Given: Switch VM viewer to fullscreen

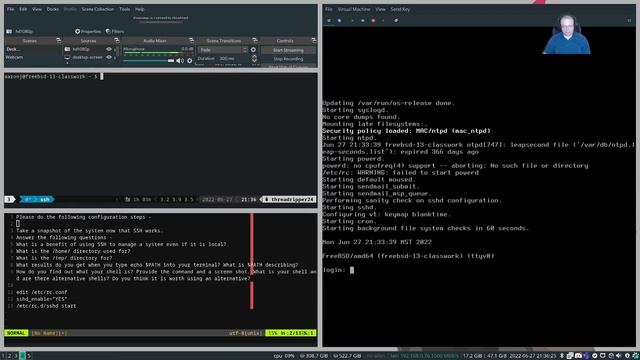Looking at the screenshot, I should coord(629,20).
